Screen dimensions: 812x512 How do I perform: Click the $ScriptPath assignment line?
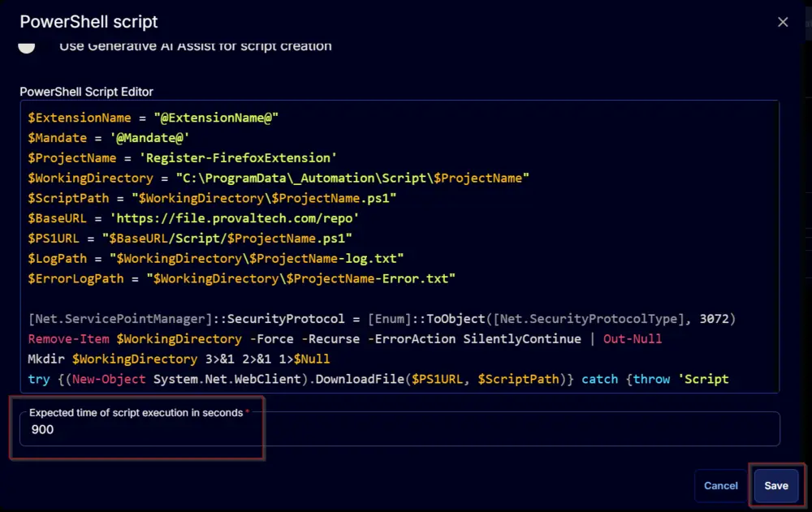tap(212, 198)
